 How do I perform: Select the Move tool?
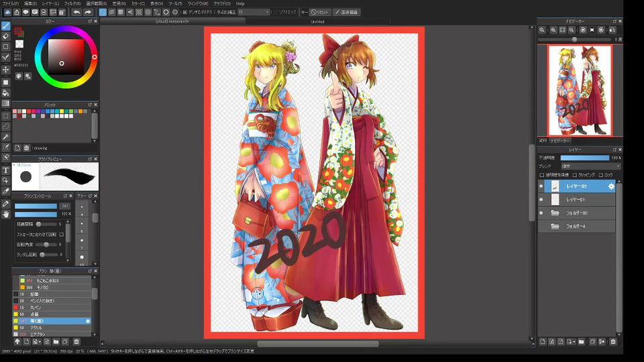[x=6, y=70]
